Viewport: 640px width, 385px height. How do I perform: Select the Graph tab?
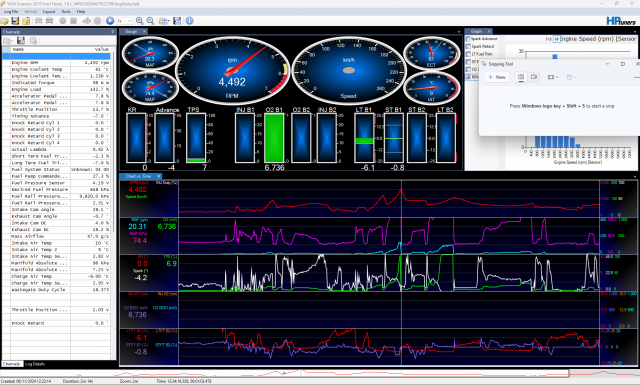pyautogui.click(x=476, y=31)
